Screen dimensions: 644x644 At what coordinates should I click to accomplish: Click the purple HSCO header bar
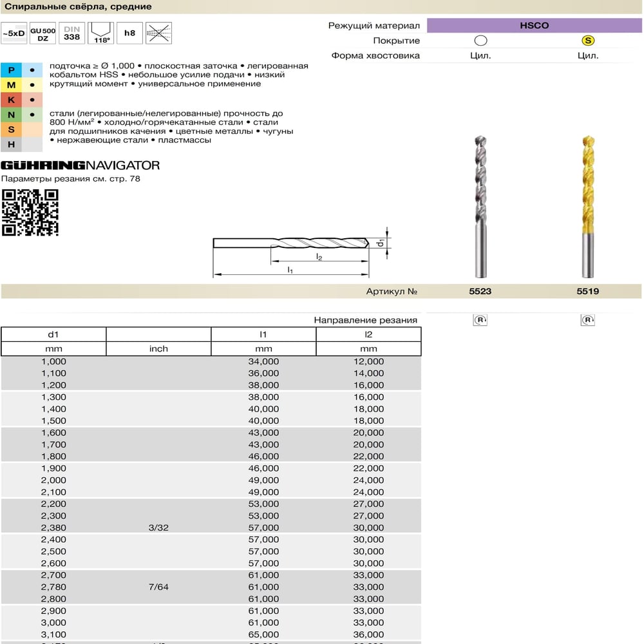(534, 26)
